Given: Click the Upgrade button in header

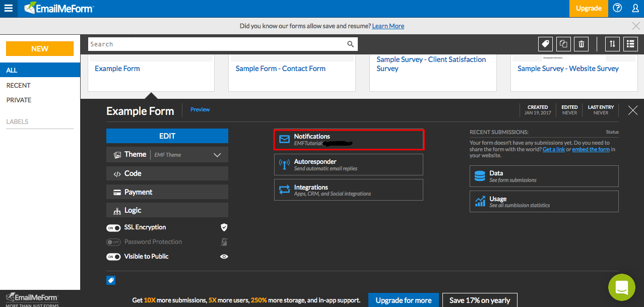Looking at the screenshot, I should (x=589, y=8).
